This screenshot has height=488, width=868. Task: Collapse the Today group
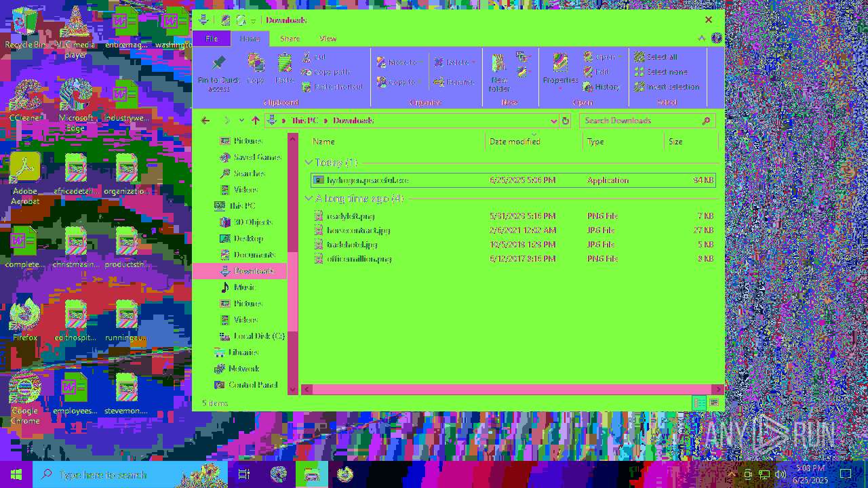click(309, 163)
